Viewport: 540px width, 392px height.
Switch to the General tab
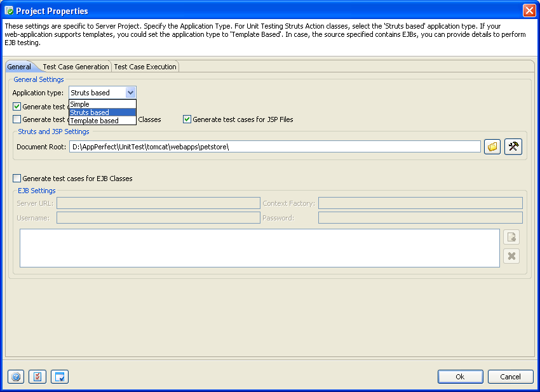click(19, 67)
